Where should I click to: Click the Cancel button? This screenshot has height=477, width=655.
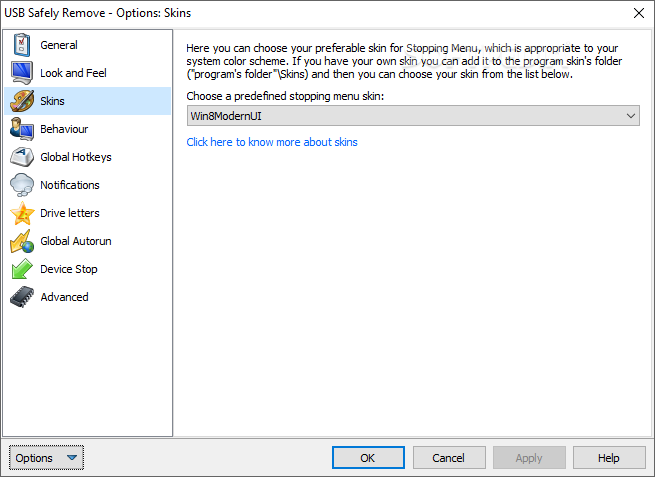[449, 458]
